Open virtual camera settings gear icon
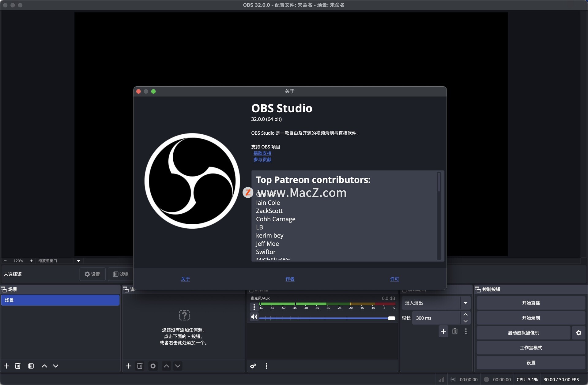This screenshot has width=588, height=385. [579, 333]
